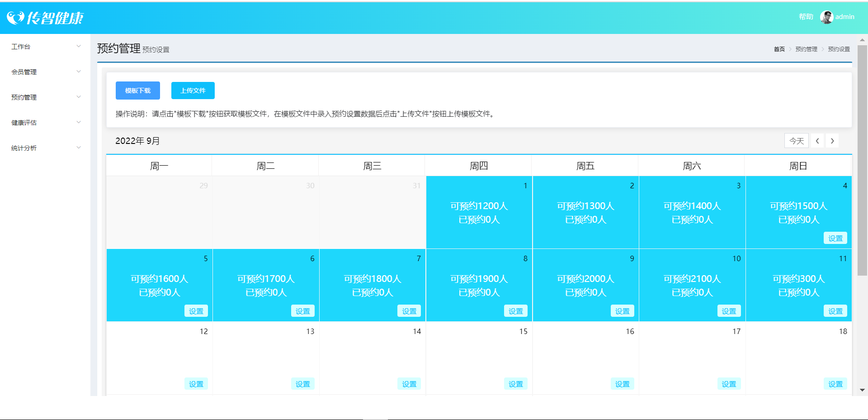This screenshot has height=420, width=868.
Task: Click the 传智健康 logo
Action: coord(45,18)
